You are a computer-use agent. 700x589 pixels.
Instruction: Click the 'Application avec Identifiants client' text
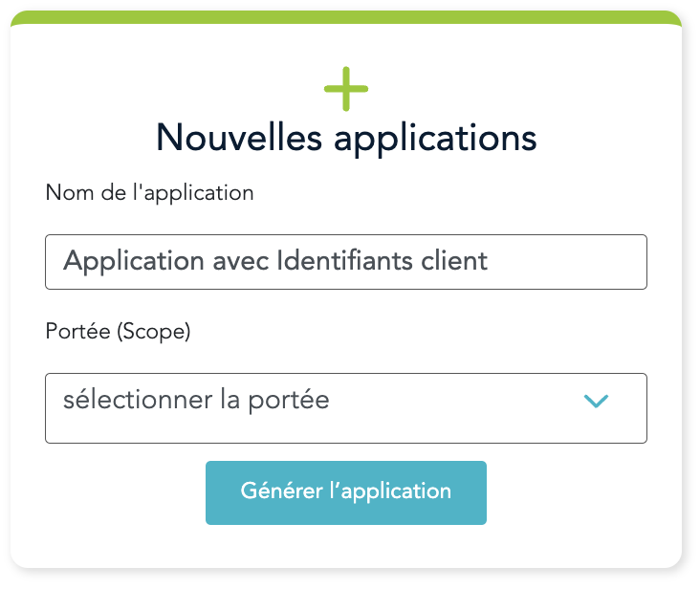pos(275,261)
